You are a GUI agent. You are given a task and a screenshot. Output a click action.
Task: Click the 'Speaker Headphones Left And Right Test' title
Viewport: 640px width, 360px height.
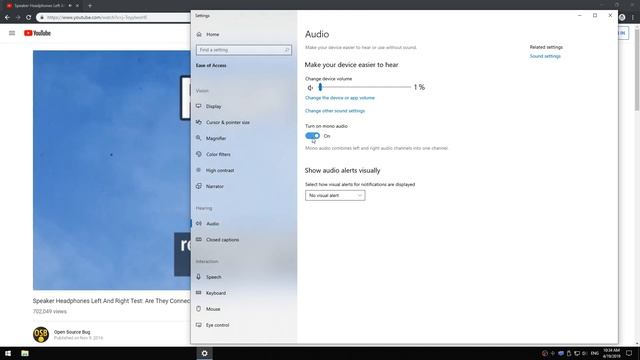coord(111,301)
